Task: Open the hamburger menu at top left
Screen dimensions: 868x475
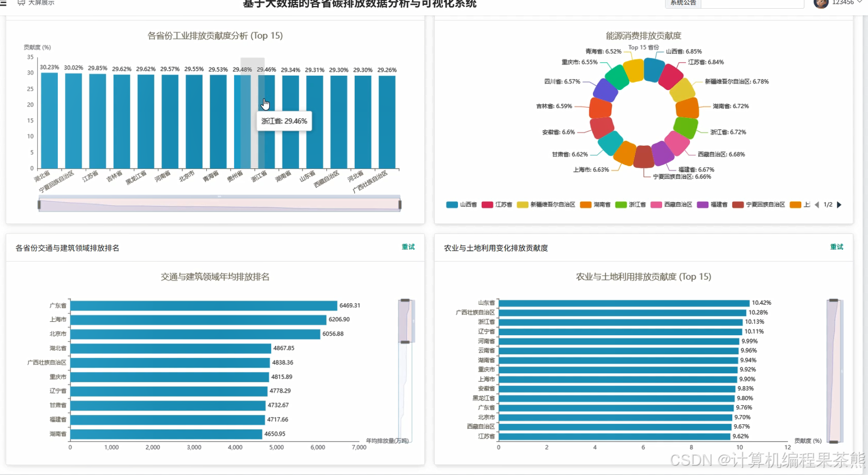Action: tap(3, 3)
